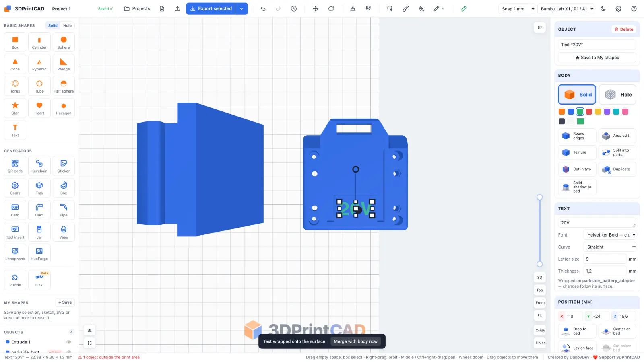The image size is (644, 362).
Task: Click Merge with body now
Action: [x=355, y=341]
